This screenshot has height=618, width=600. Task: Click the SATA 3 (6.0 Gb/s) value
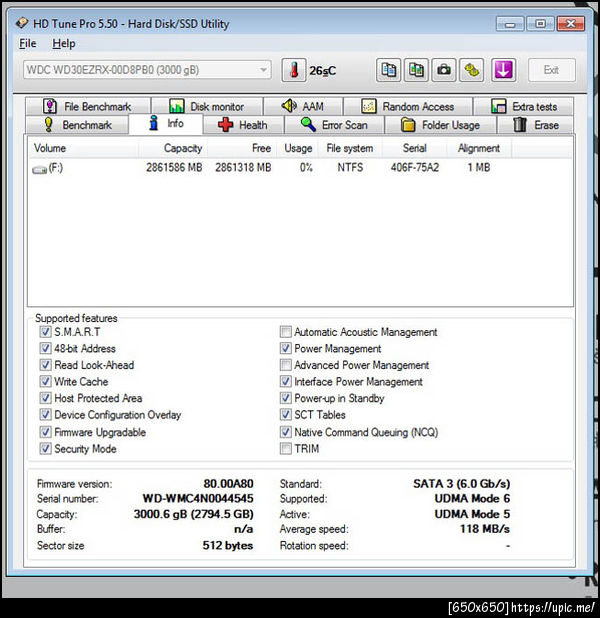(462, 484)
